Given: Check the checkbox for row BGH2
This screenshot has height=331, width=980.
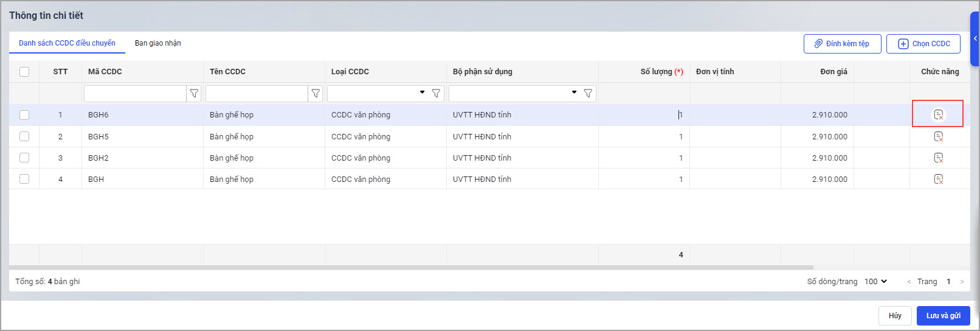Looking at the screenshot, I should point(24,158).
